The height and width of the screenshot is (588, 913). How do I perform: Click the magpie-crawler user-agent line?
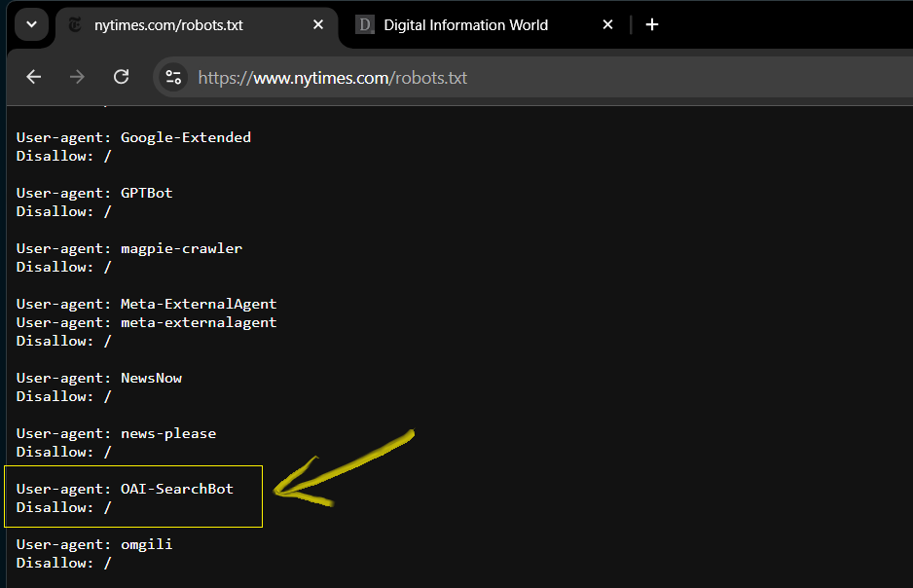coord(129,248)
